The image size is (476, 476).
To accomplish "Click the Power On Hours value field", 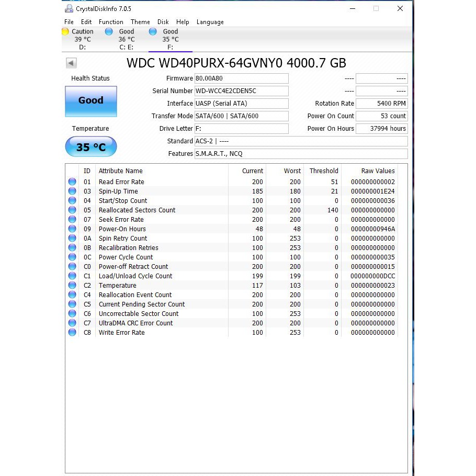I will coord(381,128).
